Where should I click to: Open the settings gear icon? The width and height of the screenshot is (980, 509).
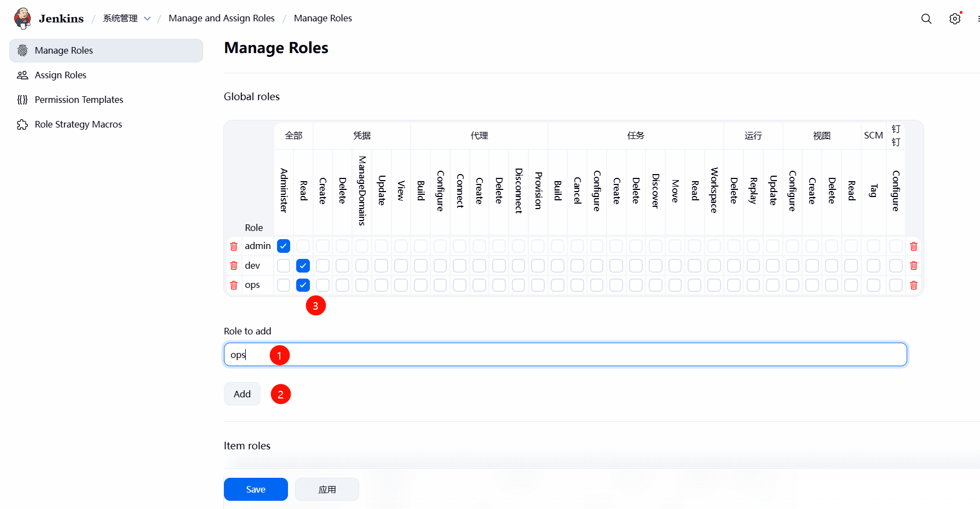[954, 19]
